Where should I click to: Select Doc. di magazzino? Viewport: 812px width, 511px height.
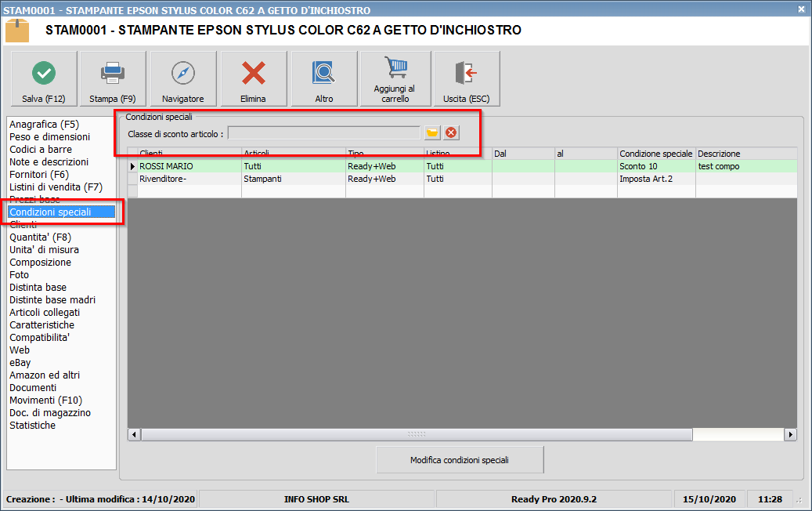(x=49, y=412)
